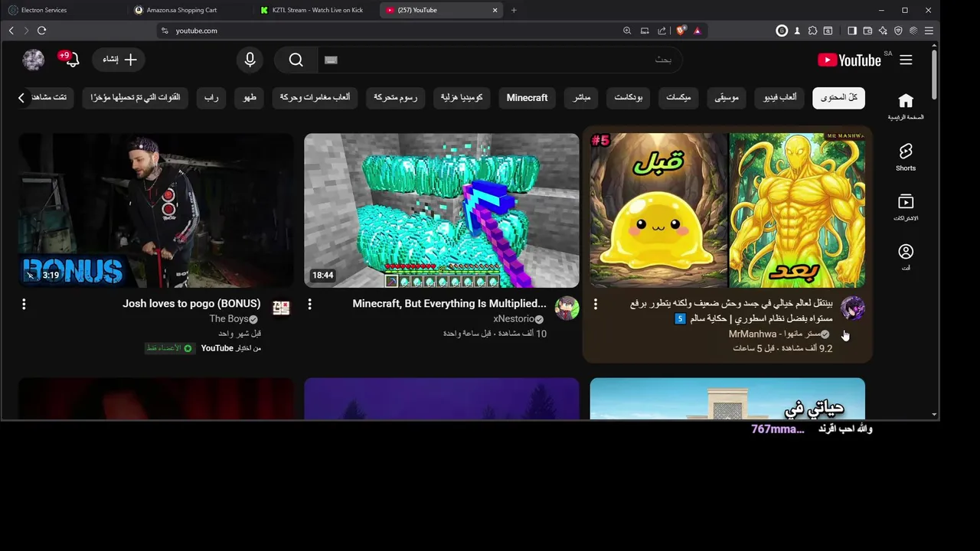Open more options for Minecraft multiplied video
Viewport: 980px width, 551px height.
pyautogui.click(x=309, y=305)
